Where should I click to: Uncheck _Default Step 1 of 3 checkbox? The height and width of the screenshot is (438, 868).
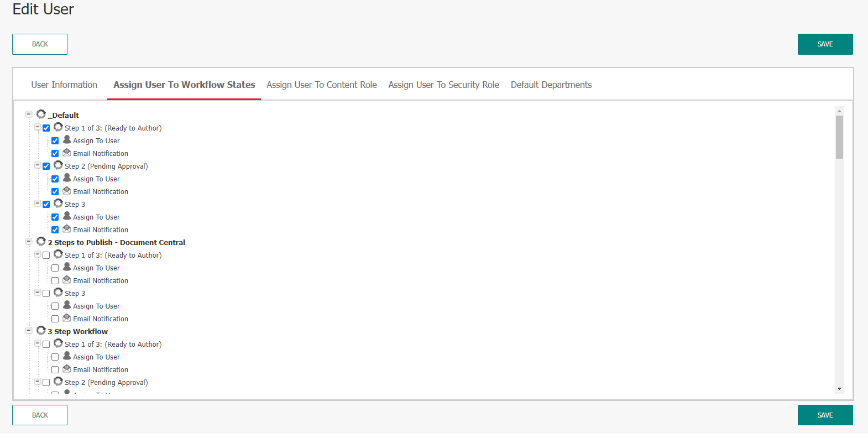[46, 128]
